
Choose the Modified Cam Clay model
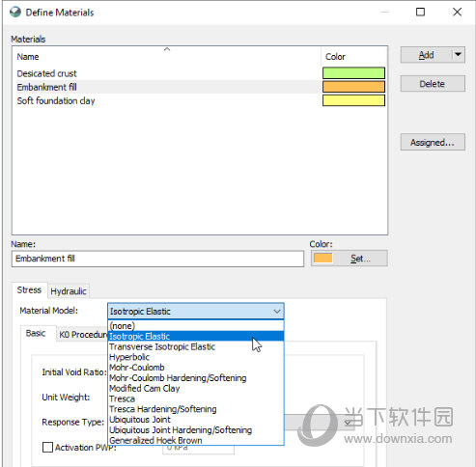pyautogui.click(x=196, y=388)
